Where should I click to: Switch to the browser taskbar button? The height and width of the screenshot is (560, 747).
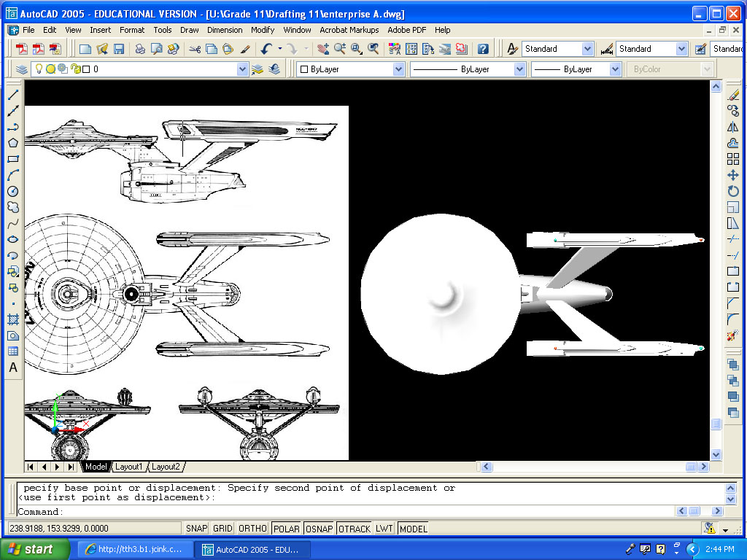tap(135, 550)
